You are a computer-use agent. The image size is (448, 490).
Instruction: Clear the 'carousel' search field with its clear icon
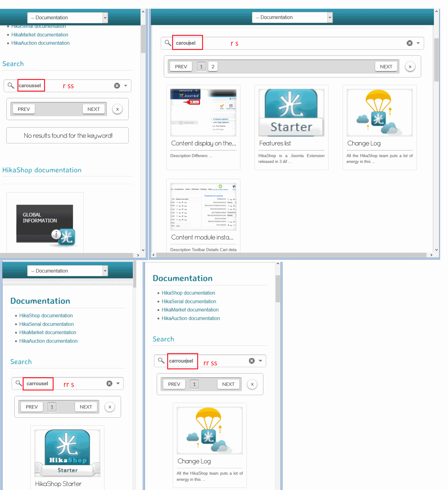(x=409, y=43)
